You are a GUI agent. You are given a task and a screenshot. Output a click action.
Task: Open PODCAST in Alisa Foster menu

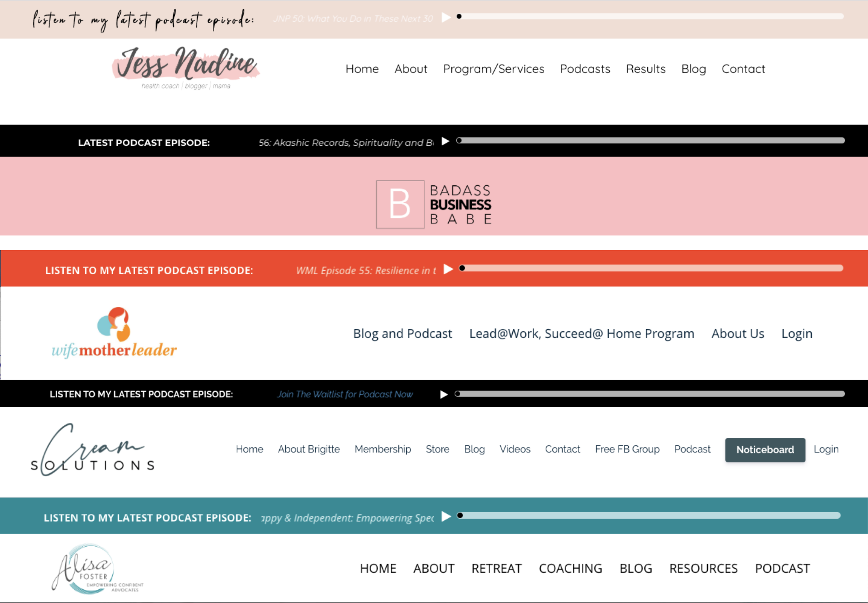(x=782, y=569)
